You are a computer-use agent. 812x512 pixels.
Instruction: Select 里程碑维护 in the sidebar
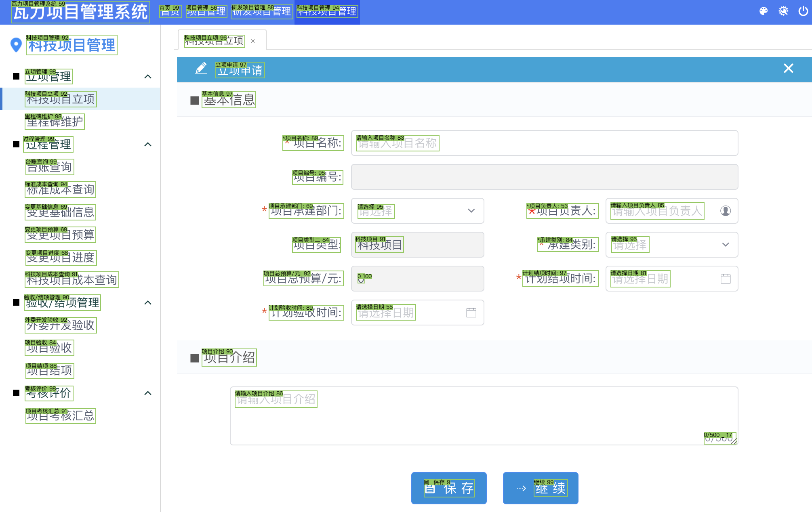point(55,122)
